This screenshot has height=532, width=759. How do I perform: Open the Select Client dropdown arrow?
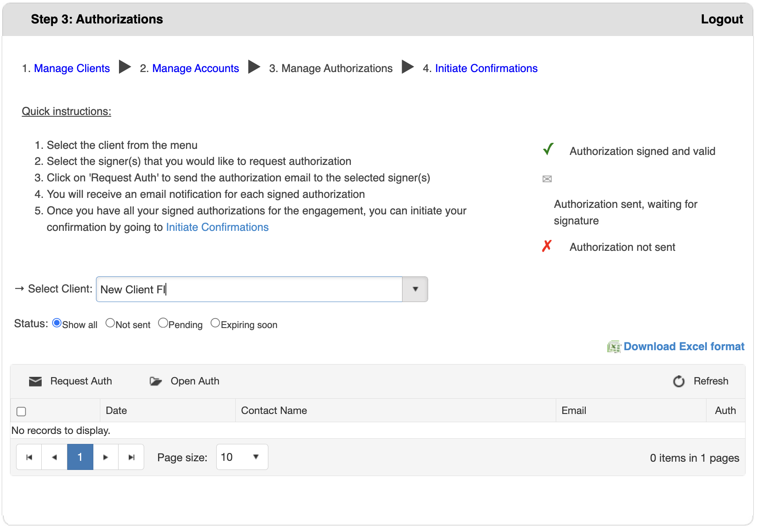415,289
